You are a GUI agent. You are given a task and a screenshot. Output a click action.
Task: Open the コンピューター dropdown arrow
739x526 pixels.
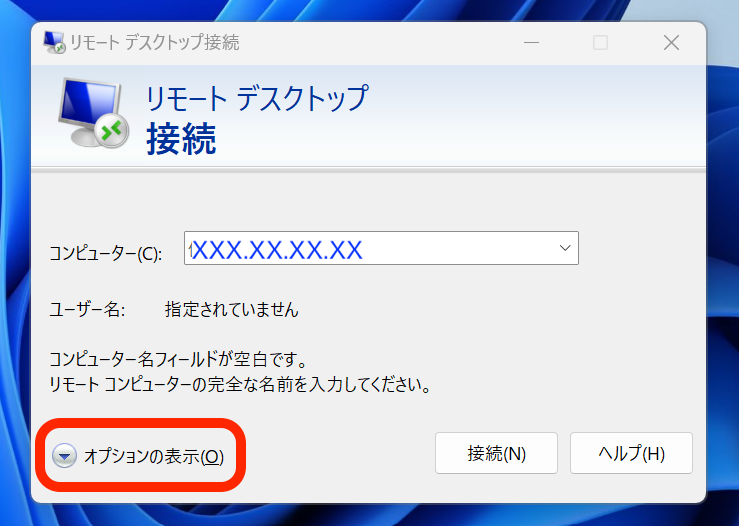tap(564, 248)
